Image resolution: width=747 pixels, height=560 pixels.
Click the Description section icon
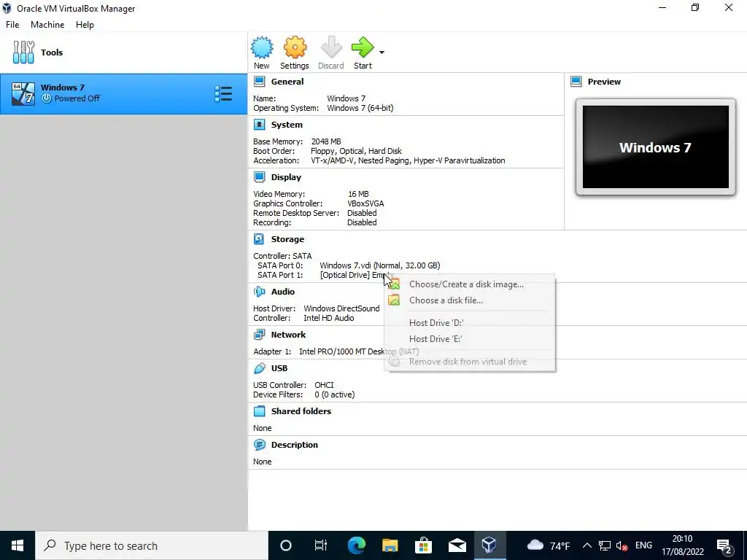pyautogui.click(x=259, y=445)
